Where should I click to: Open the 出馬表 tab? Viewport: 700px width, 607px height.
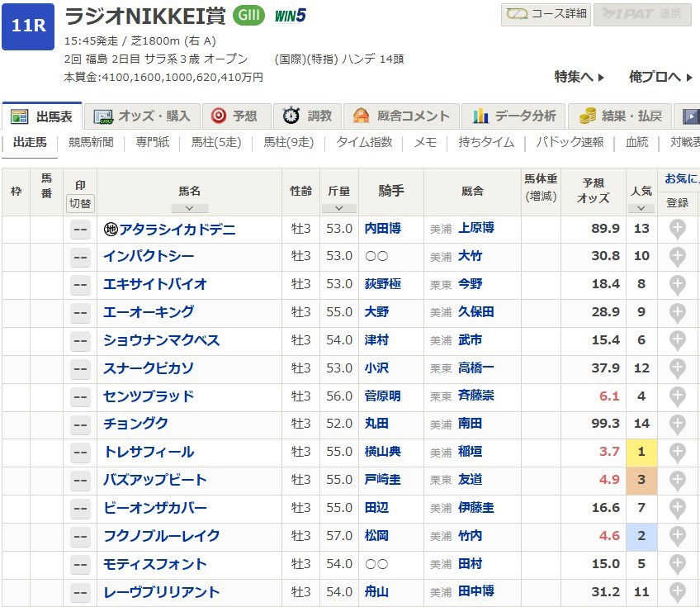point(42,116)
